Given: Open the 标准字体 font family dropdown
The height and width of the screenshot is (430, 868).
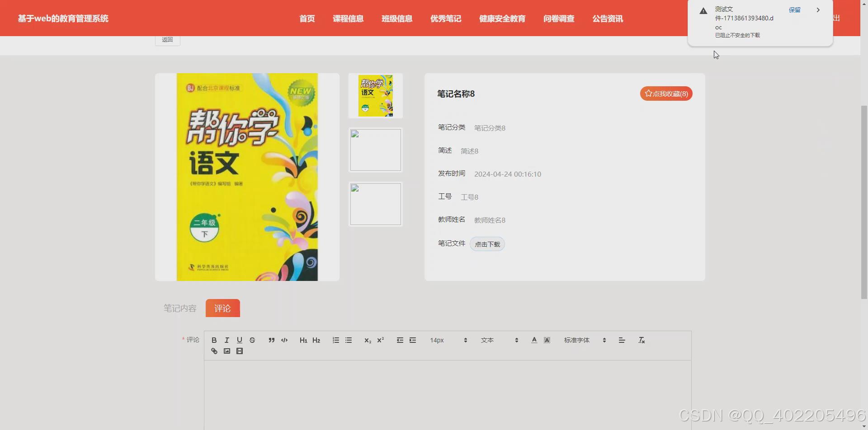Looking at the screenshot, I should coord(585,340).
